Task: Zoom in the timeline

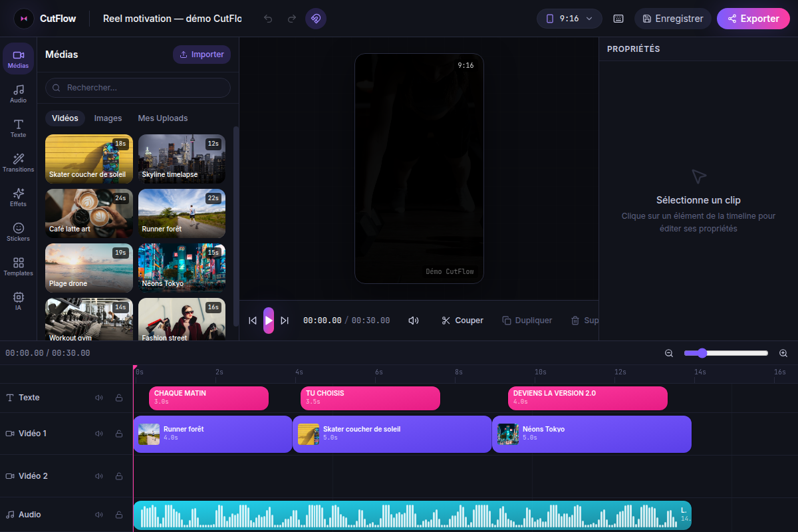Action: point(783,353)
